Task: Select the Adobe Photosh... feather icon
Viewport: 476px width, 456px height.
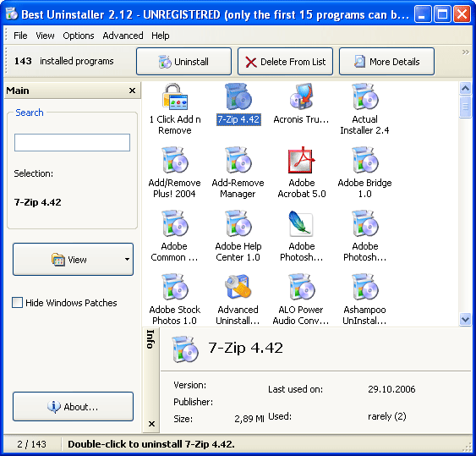Action: click(301, 223)
